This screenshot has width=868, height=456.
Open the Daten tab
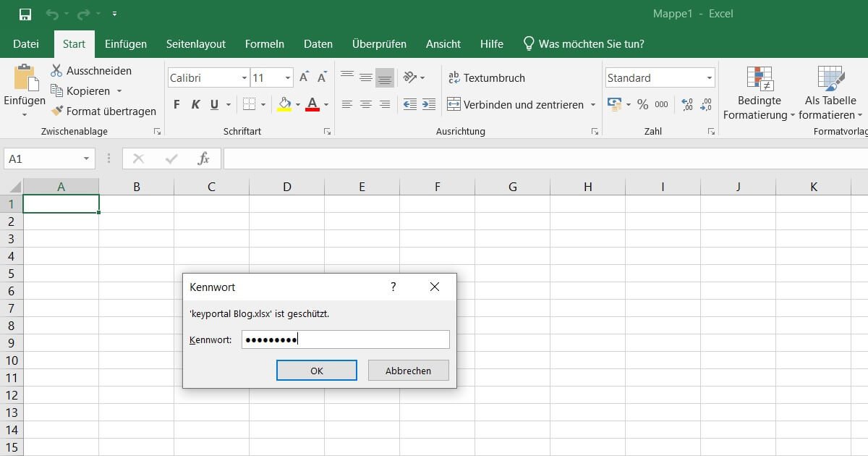[318, 44]
